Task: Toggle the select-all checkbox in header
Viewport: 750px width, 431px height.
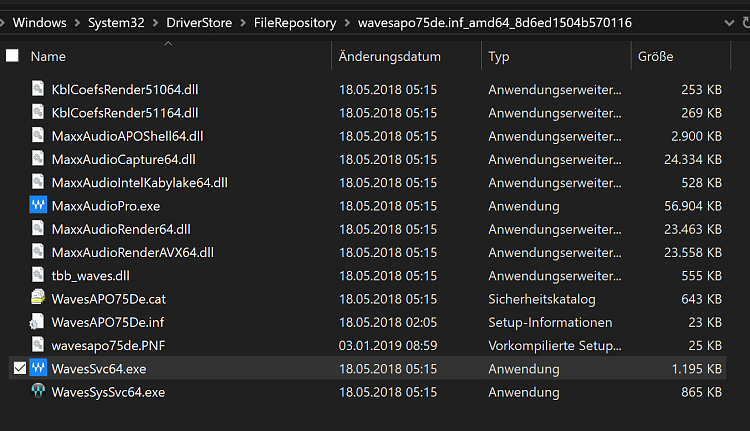Action: (12, 57)
